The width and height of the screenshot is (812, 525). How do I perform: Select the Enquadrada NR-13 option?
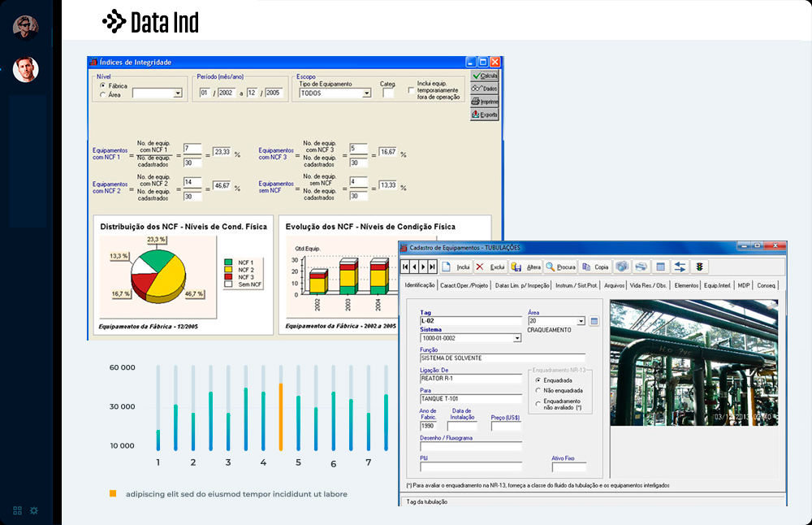[x=538, y=380]
